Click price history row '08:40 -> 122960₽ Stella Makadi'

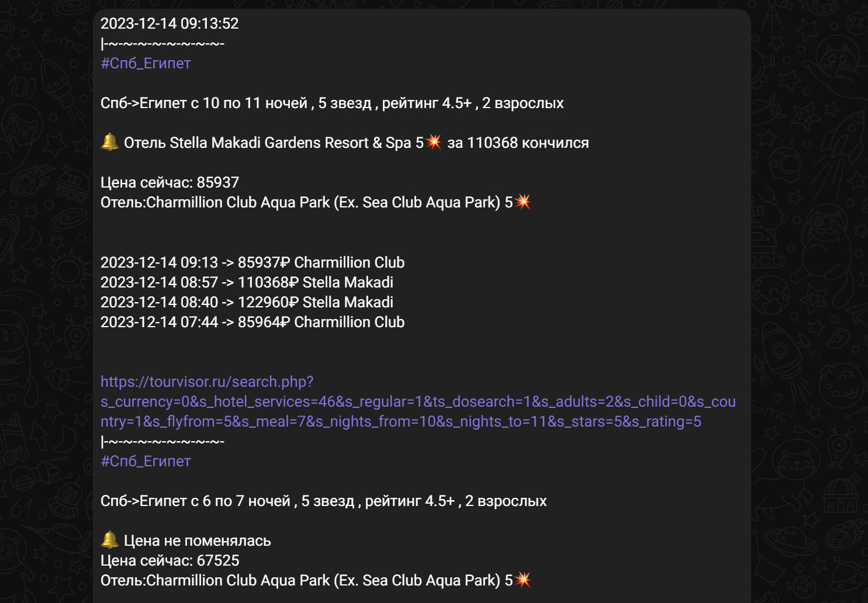click(x=247, y=302)
